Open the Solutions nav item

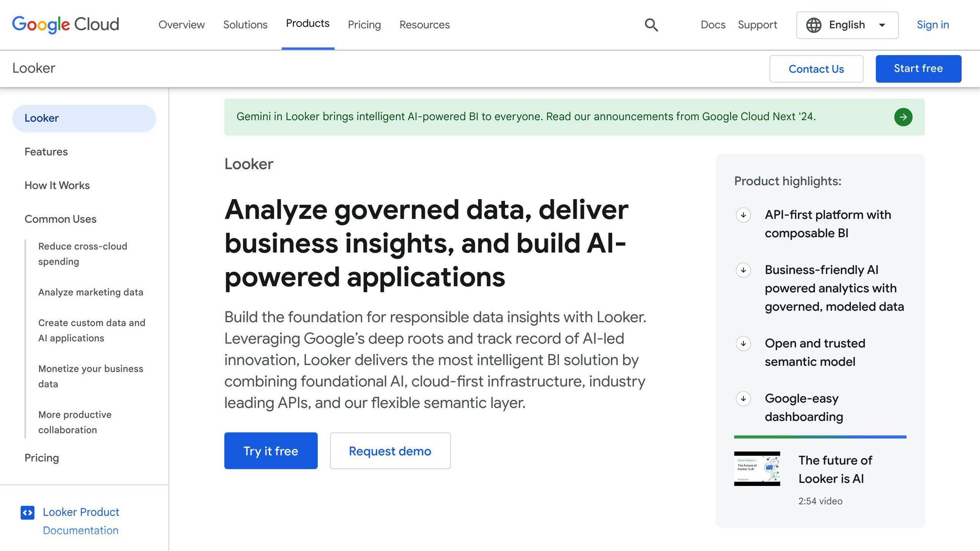pyautogui.click(x=245, y=25)
